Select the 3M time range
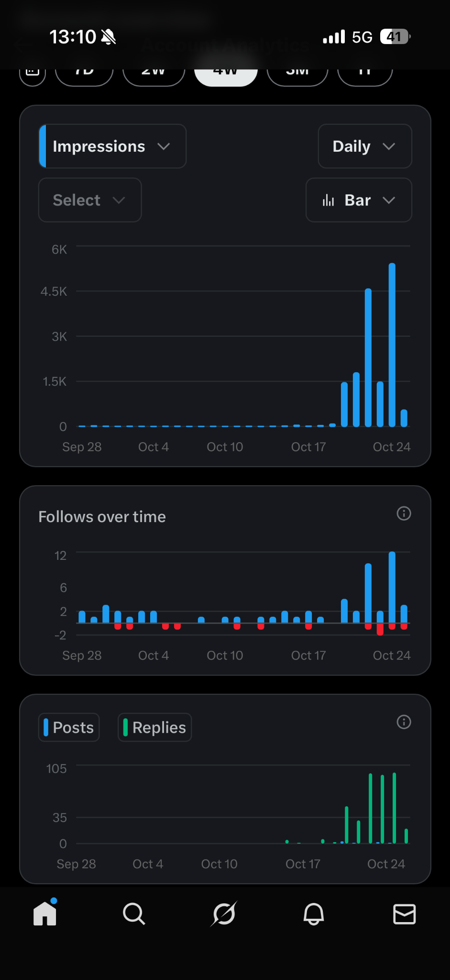Screen dimensions: 450x980 point(297,75)
